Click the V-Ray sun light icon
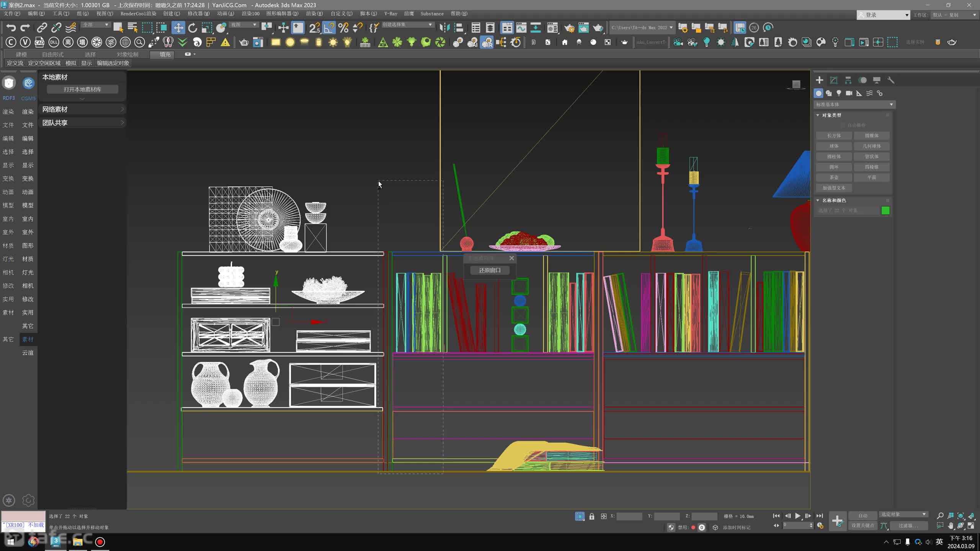980x551 pixels. 333,42
